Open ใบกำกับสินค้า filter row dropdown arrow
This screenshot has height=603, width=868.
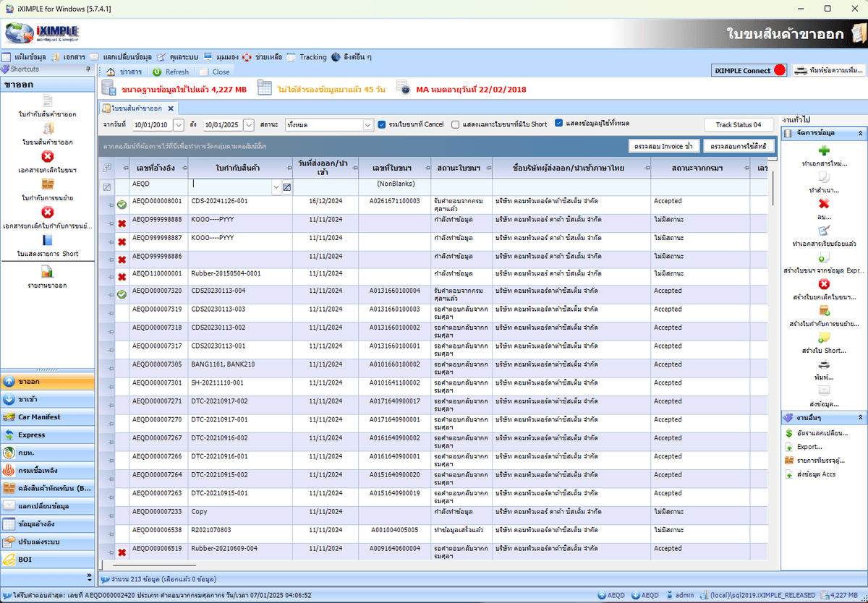[x=276, y=187]
